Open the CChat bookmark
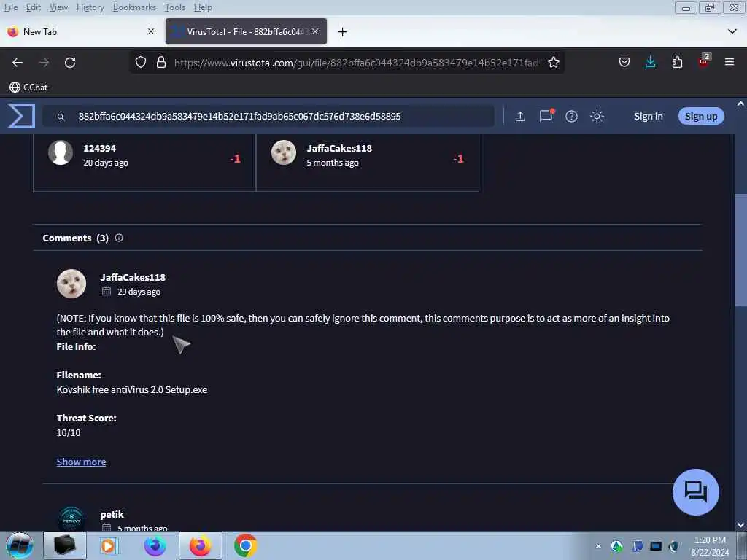The height and width of the screenshot is (560, 747). coord(28,87)
